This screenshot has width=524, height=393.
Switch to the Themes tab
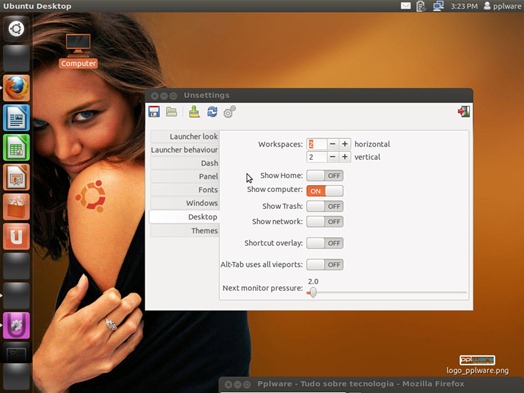pyautogui.click(x=185, y=231)
